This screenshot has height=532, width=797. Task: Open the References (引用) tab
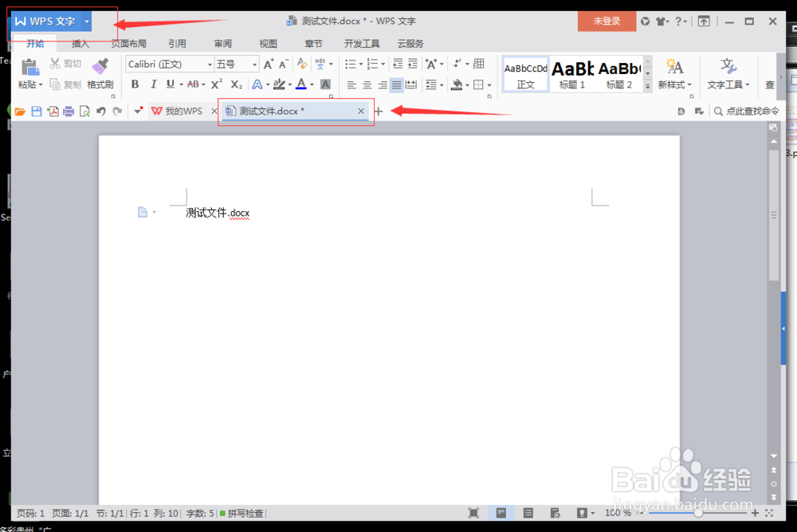tap(177, 44)
